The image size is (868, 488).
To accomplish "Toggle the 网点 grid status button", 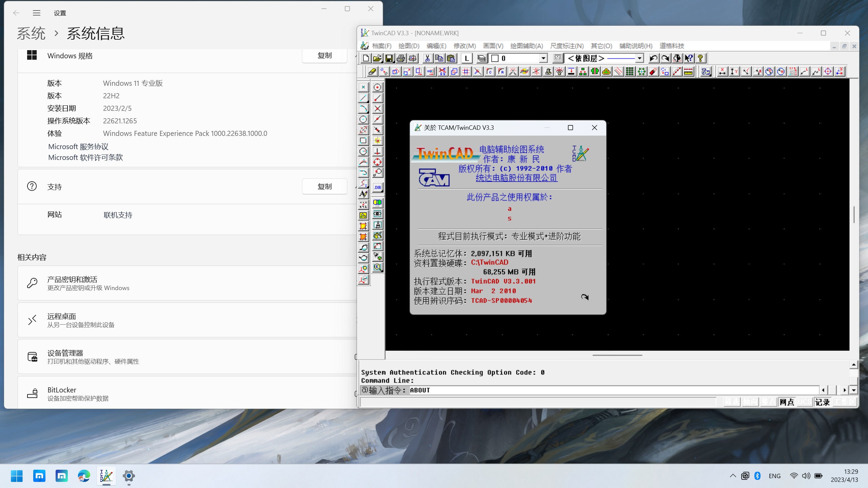I will (787, 402).
